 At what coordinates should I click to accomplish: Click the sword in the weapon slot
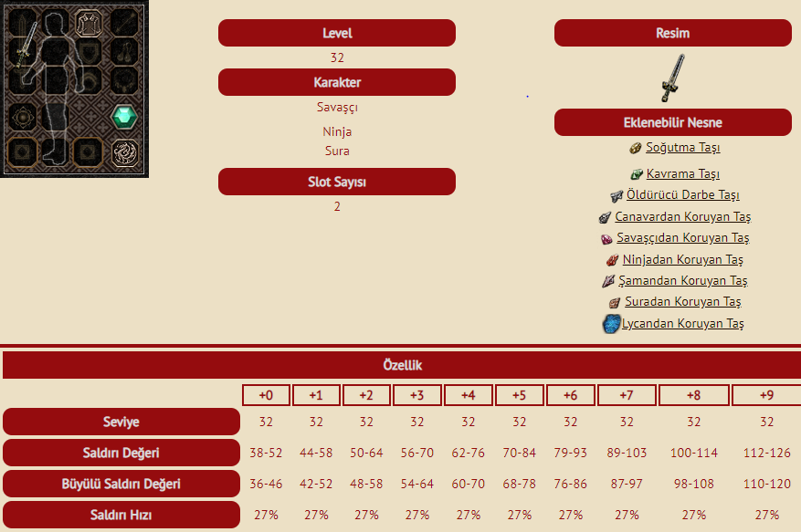coord(26,45)
